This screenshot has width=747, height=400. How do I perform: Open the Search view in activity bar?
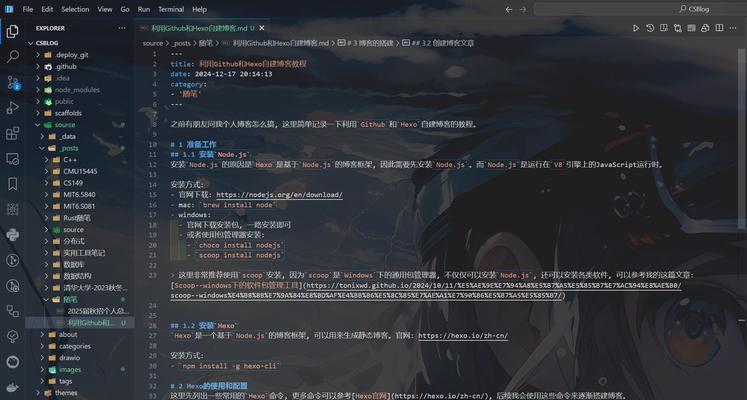(13, 57)
